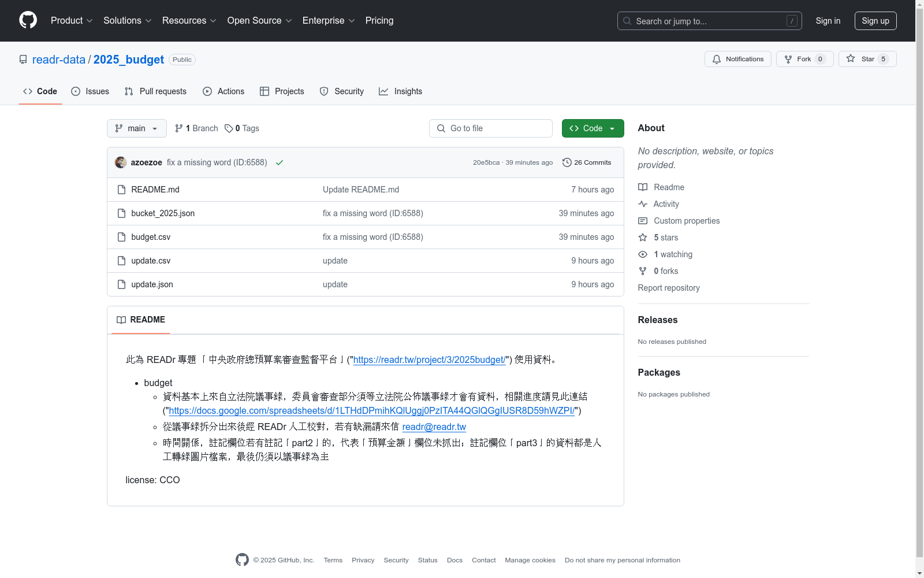The width and height of the screenshot is (924, 578).
Task: Open the Open Source dropdown
Action: pyautogui.click(x=260, y=21)
